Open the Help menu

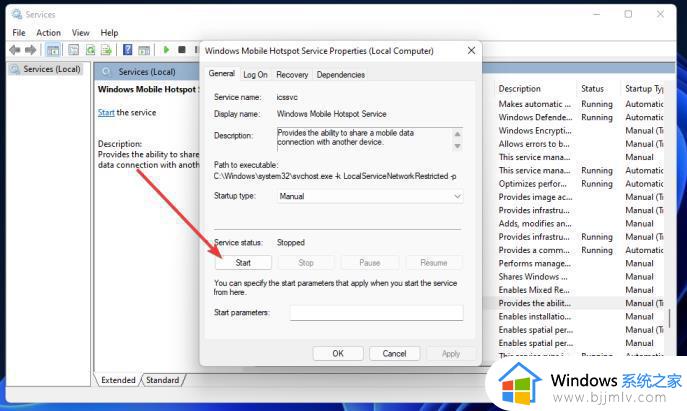pyautogui.click(x=109, y=33)
